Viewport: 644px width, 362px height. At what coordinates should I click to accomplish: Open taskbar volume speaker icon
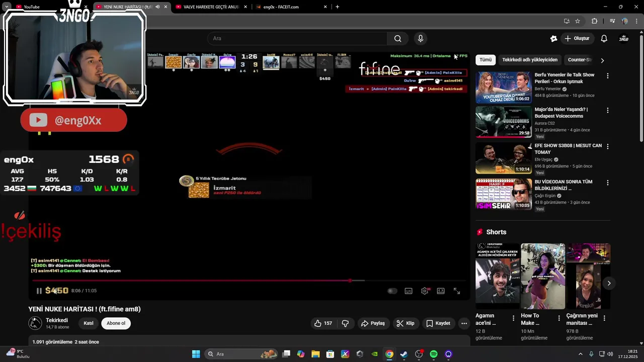[x=610, y=354]
